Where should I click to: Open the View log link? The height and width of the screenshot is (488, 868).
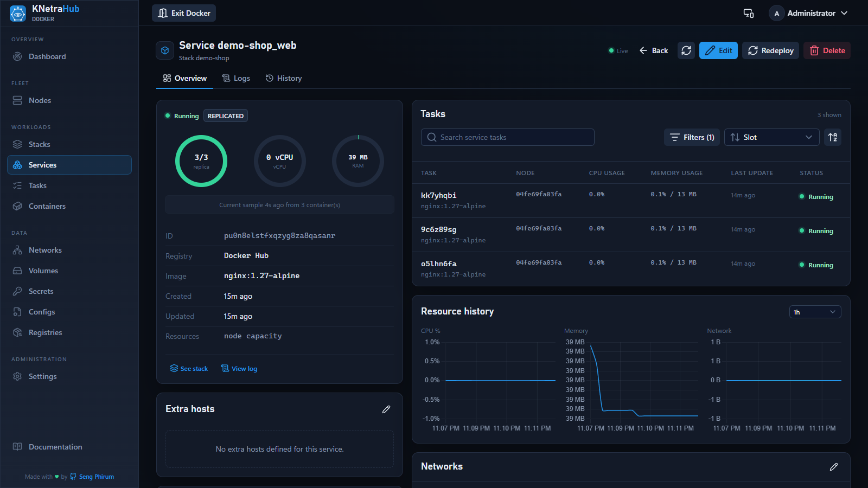[x=239, y=369]
